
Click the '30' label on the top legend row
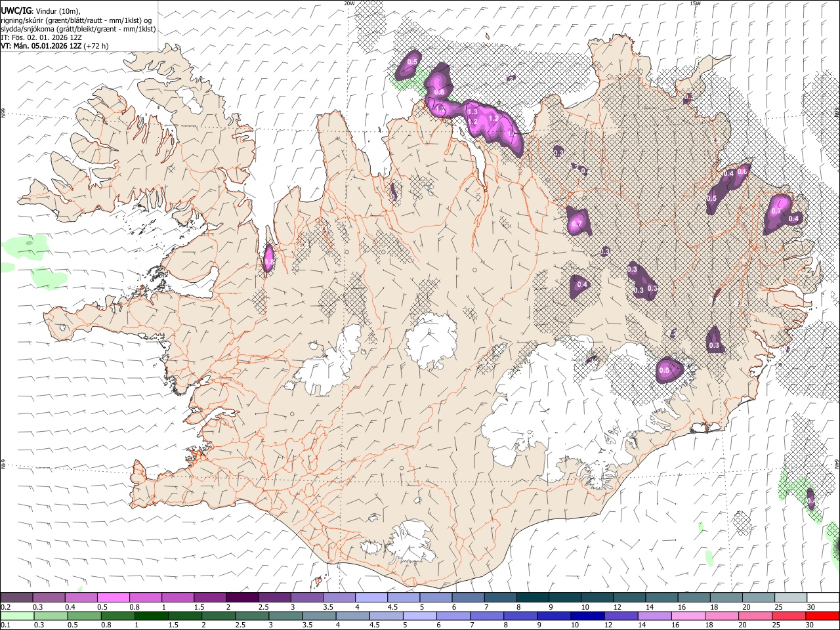pos(810,608)
